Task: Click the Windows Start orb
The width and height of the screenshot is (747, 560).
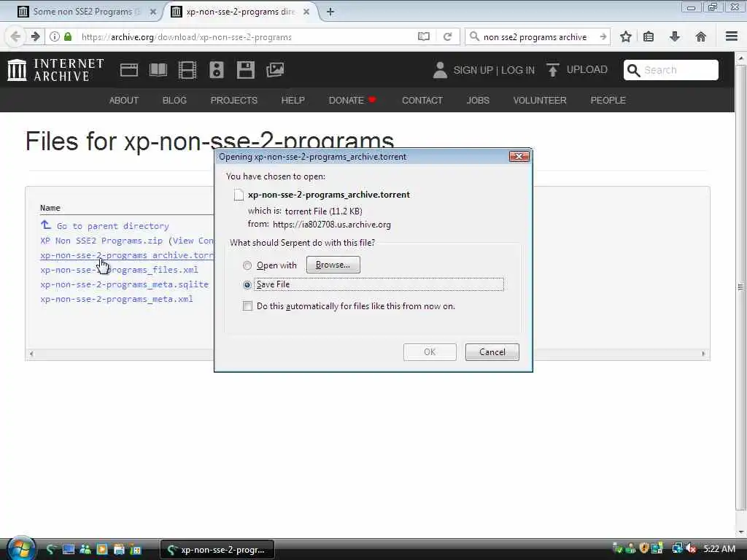Action: [x=20, y=548]
